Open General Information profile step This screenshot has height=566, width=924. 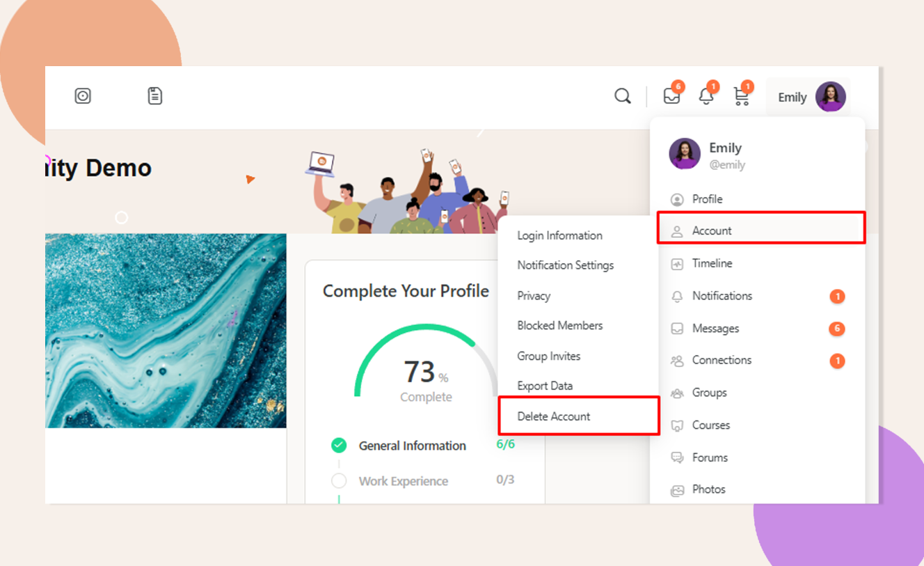(x=413, y=446)
